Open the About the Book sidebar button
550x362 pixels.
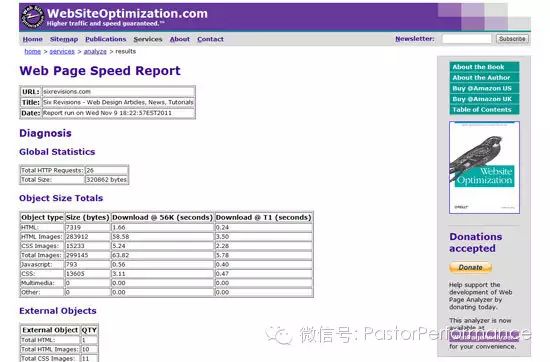pyautogui.click(x=484, y=67)
